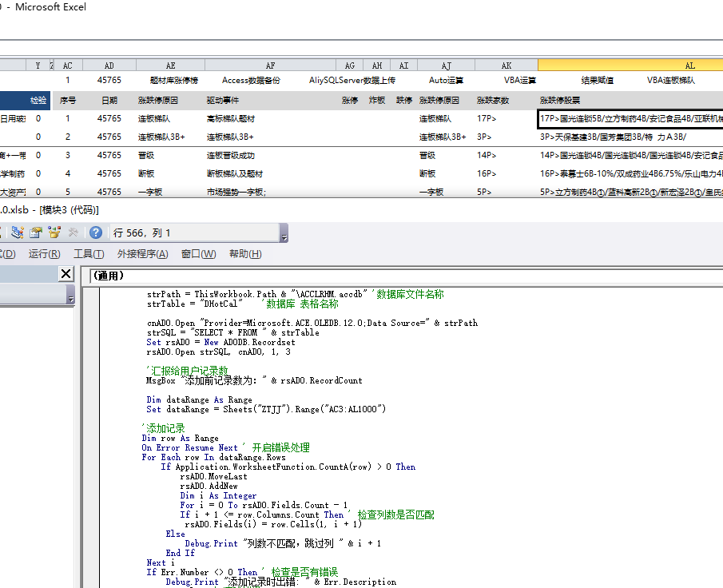Select column header AC

point(68,66)
